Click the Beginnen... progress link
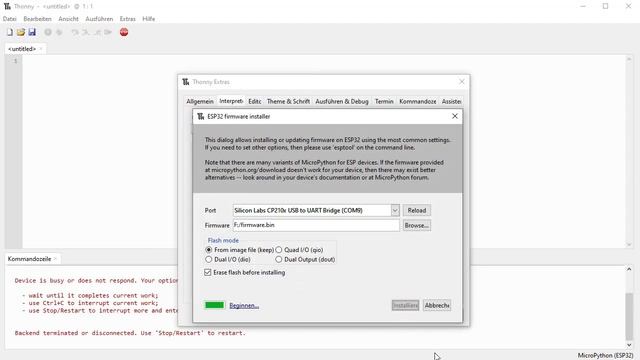 click(x=244, y=306)
